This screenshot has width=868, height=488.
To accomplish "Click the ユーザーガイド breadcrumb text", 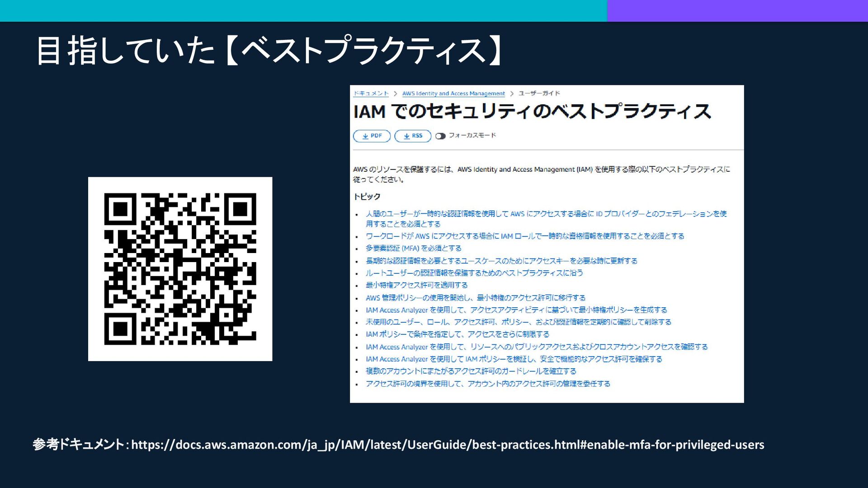I will tap(539, 94).
